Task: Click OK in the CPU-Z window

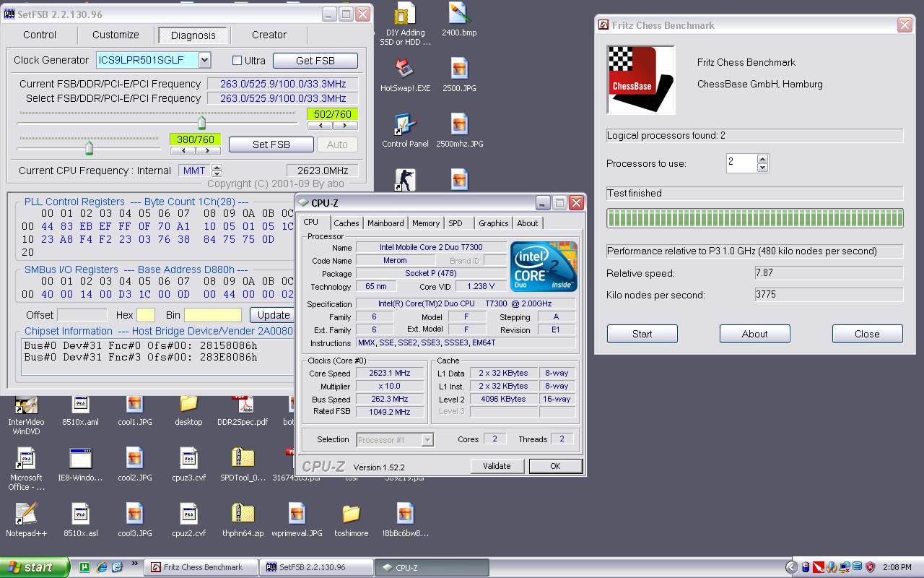Action: [x=555, y=466]
